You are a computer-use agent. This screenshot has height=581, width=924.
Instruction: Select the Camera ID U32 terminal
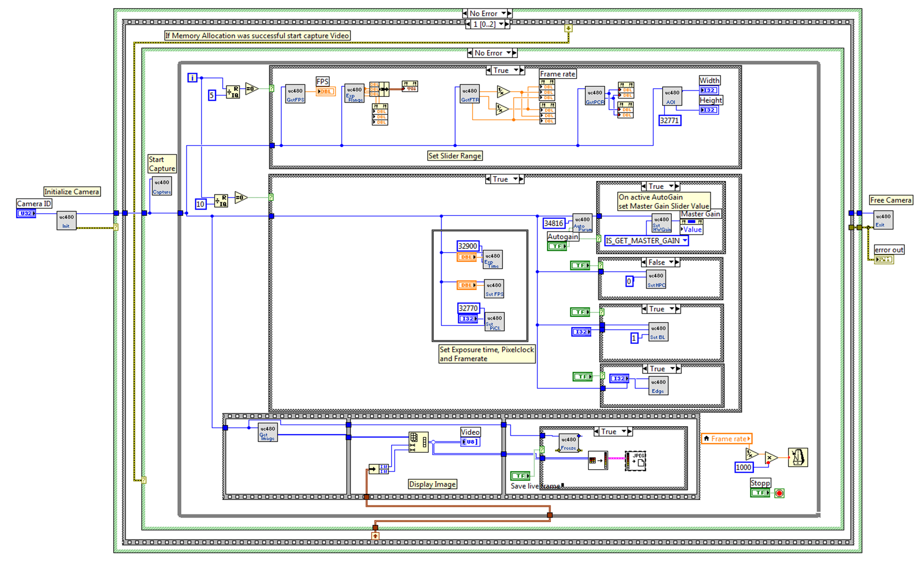26,213
